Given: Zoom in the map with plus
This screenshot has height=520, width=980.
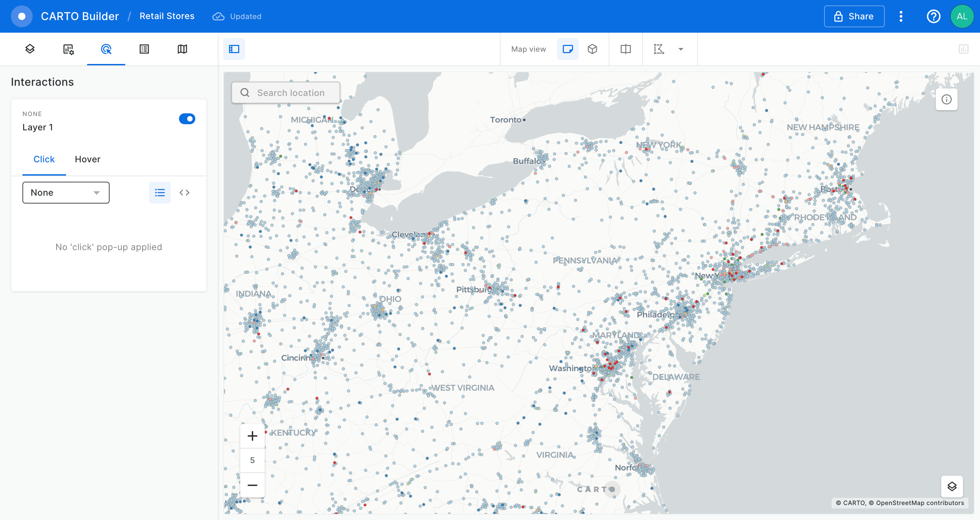Looking at the screenshot, I should click(x=252, y=436).
